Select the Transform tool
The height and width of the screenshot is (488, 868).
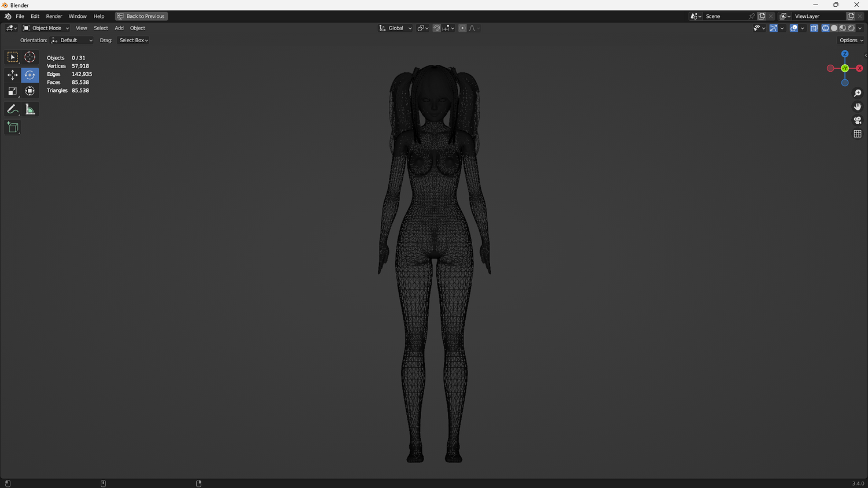coord(30,91)
